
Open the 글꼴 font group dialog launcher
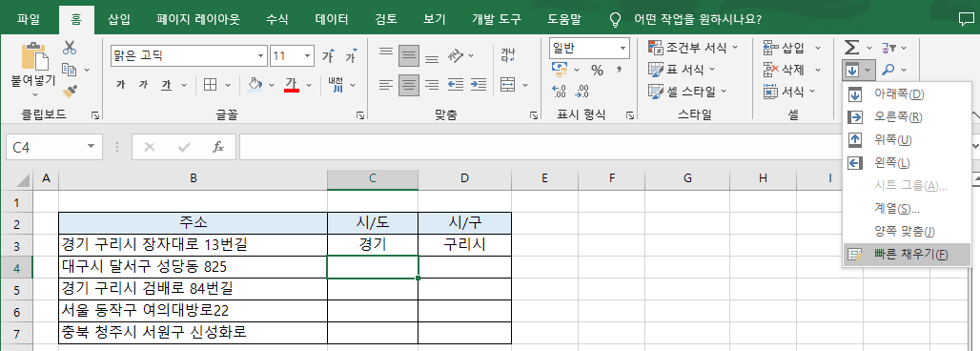click(x=360, y=115)
